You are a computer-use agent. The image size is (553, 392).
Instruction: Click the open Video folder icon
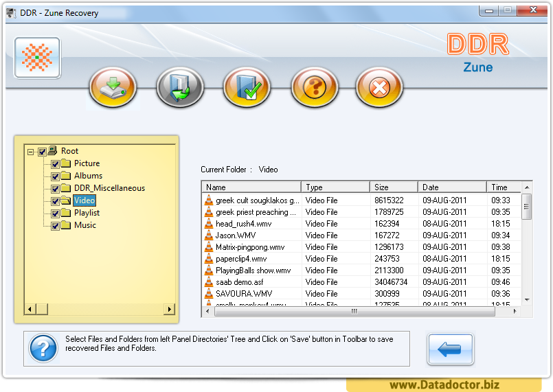[x=65, y=200]
